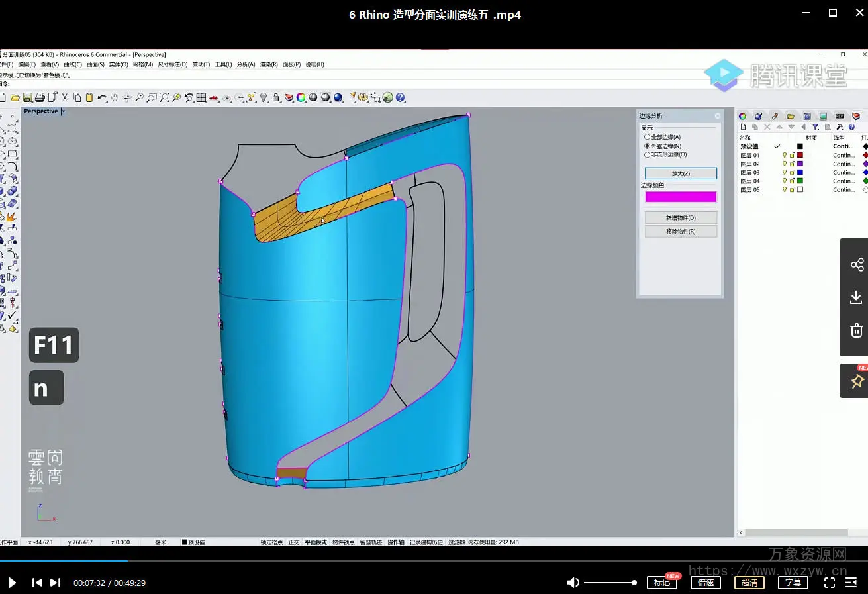Select the 非流形边缘(O) radio option
868x594 pixels.
click(x=648, y=154)
